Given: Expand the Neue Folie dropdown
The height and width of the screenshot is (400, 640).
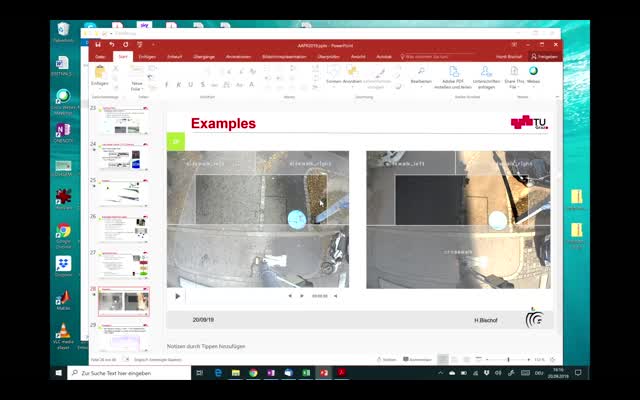Looking at the screenshot, I should click(137, 86).
